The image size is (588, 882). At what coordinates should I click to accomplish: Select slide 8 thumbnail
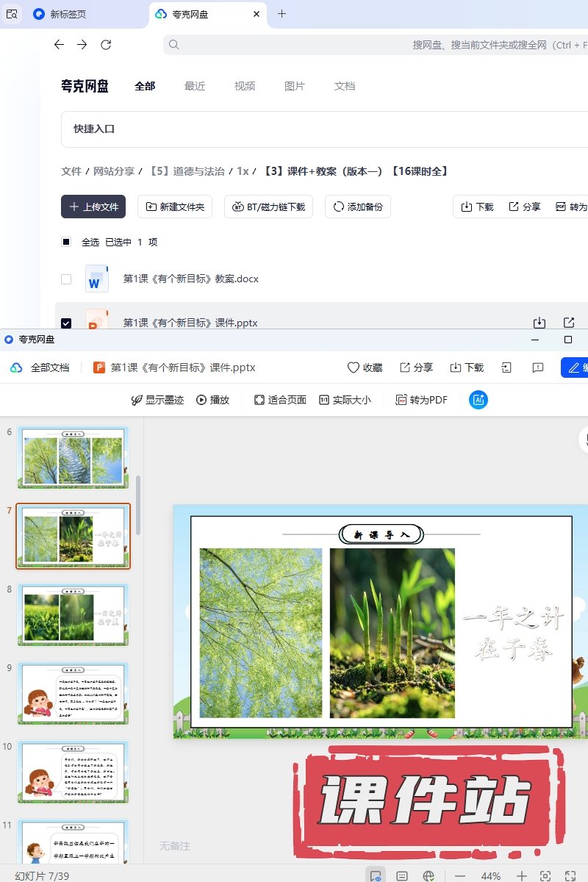(x=73, y=614)
